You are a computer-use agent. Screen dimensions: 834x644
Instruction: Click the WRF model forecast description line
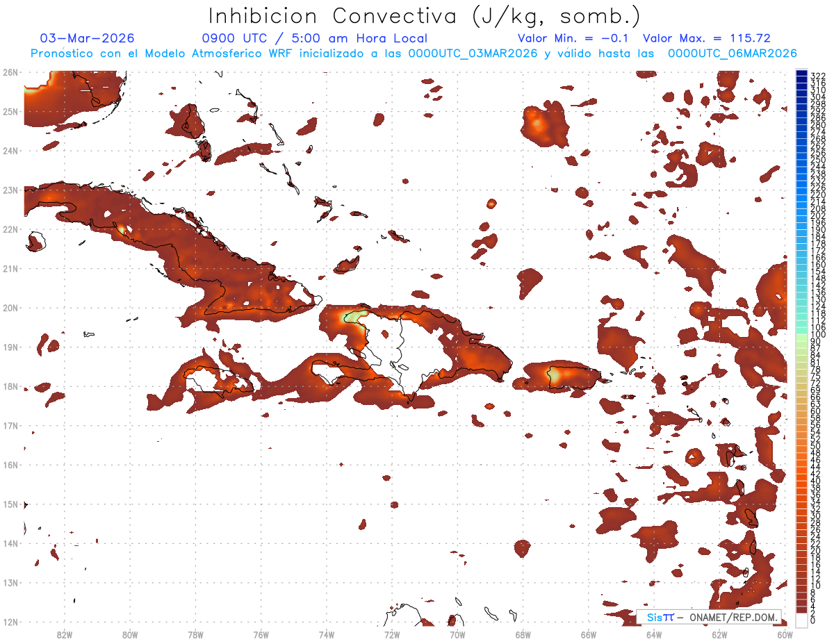pos(414,53)
